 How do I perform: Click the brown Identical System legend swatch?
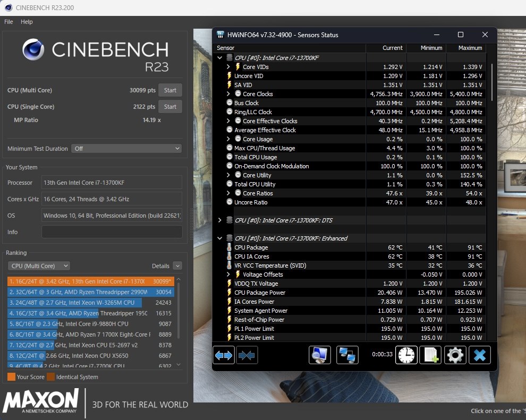(50, 377)
